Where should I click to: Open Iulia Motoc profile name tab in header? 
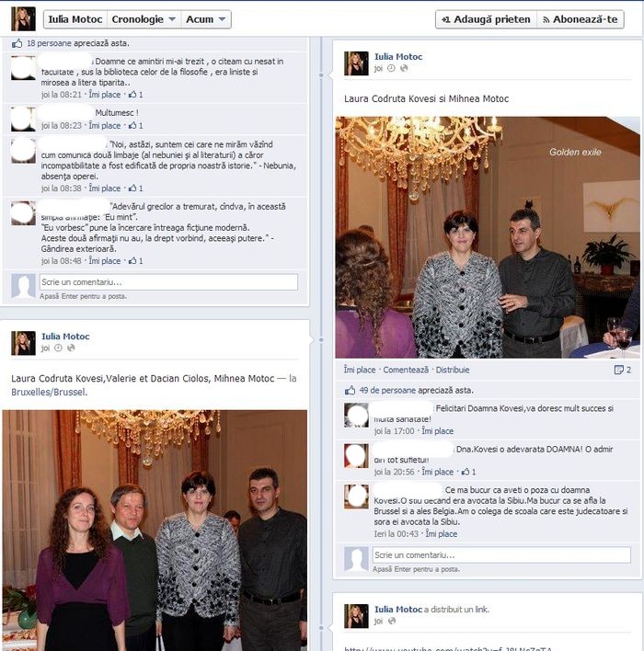pyautogui.click(x=75, y=19)
